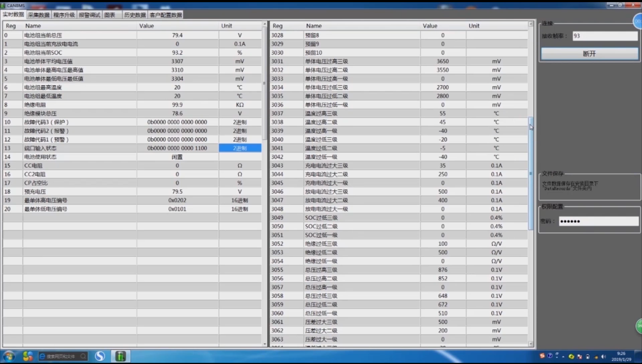Click the right table's scroll-down arrow
The height and width of the screenshot is (364, 642).
531,344
